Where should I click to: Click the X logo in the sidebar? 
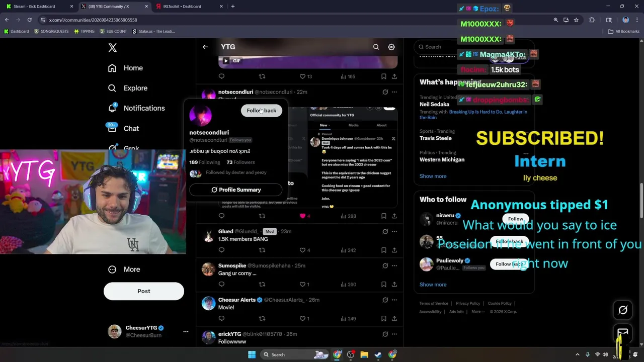[113, 48]
